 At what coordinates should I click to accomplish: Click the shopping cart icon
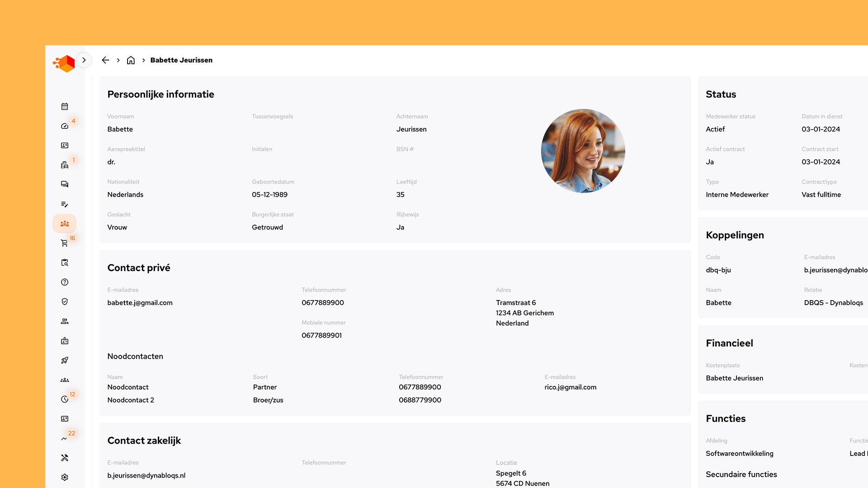click(65, 243)
